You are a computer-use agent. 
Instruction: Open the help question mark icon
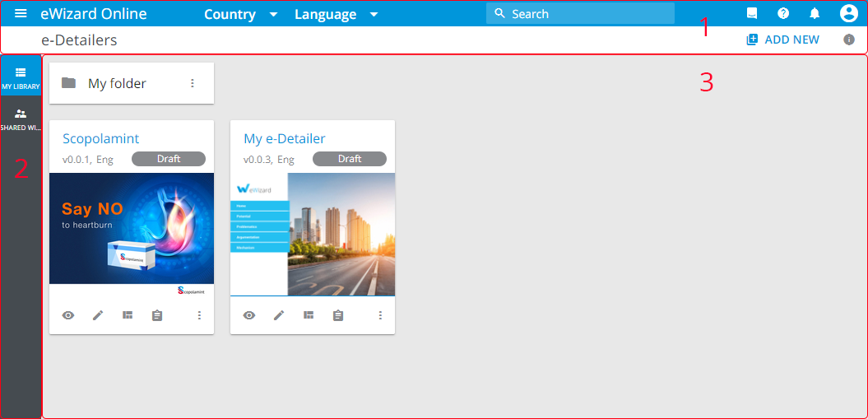click(x=783, y=13)
